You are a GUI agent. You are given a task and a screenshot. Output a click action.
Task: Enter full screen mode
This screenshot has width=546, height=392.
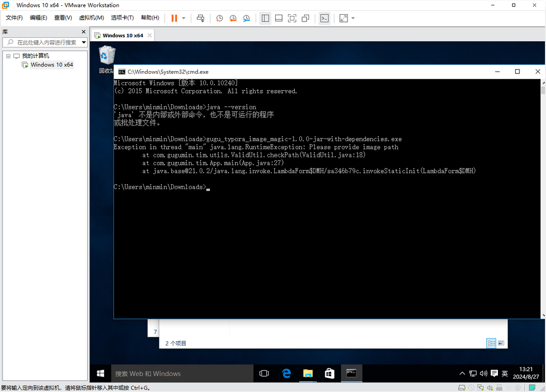point(292,18)
